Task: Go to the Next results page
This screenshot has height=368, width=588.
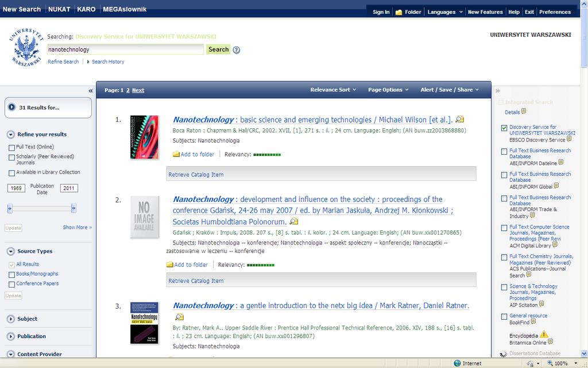Action: click(138, 90)
